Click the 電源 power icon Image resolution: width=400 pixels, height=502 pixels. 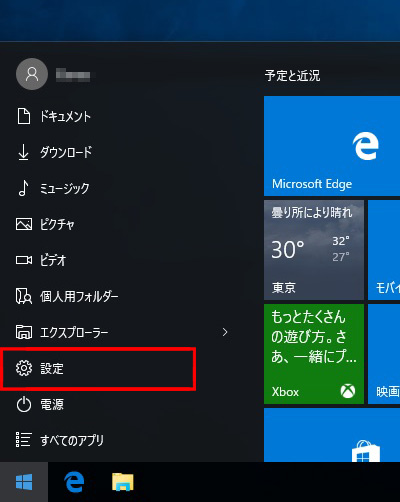[x=24, y=405]
